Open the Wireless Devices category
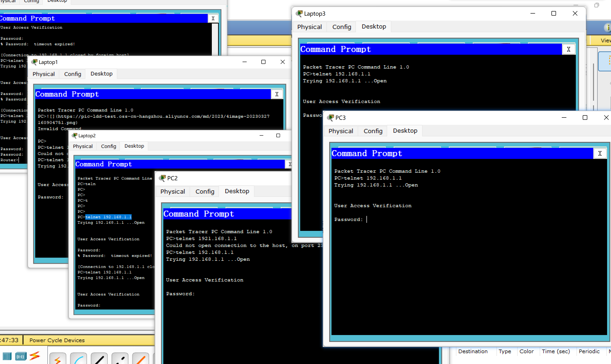This screenshot has width=611, height=364. click(x=21, y=356)
